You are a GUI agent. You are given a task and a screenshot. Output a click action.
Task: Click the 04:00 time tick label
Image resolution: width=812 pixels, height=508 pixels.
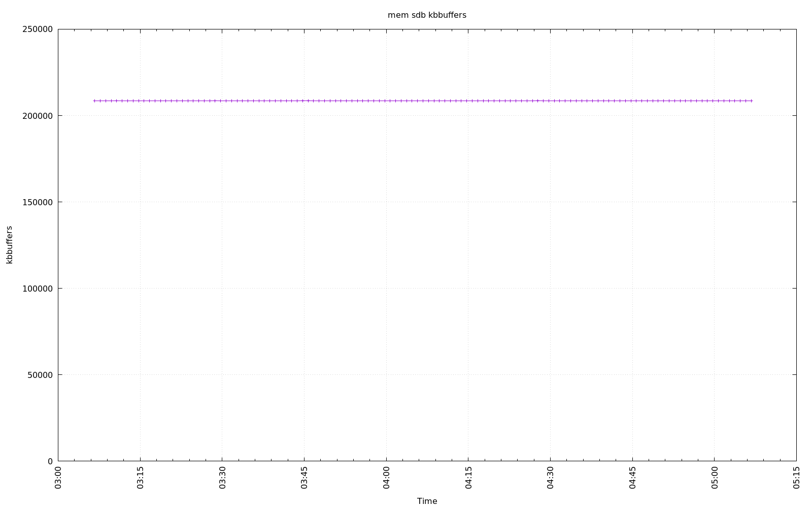[386, 479]
